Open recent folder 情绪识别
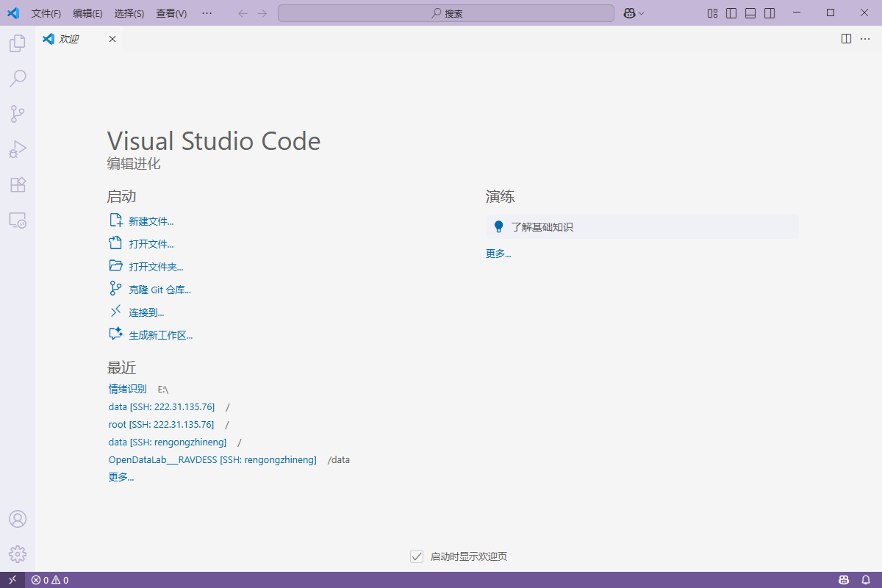The height and width of the screenshot is (588, 882). [x=127, y=389]
